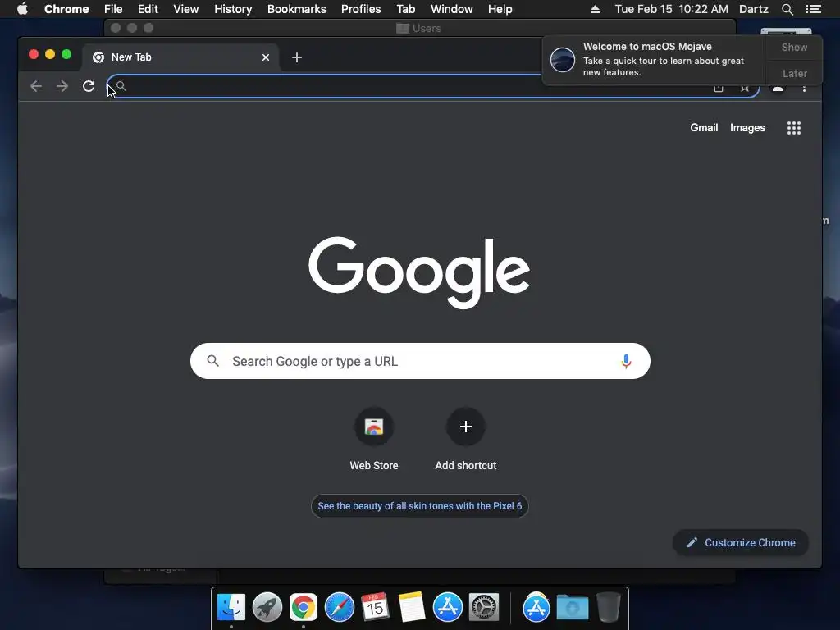
Task: Open the Chrome application menu
Action: [66, 9]
